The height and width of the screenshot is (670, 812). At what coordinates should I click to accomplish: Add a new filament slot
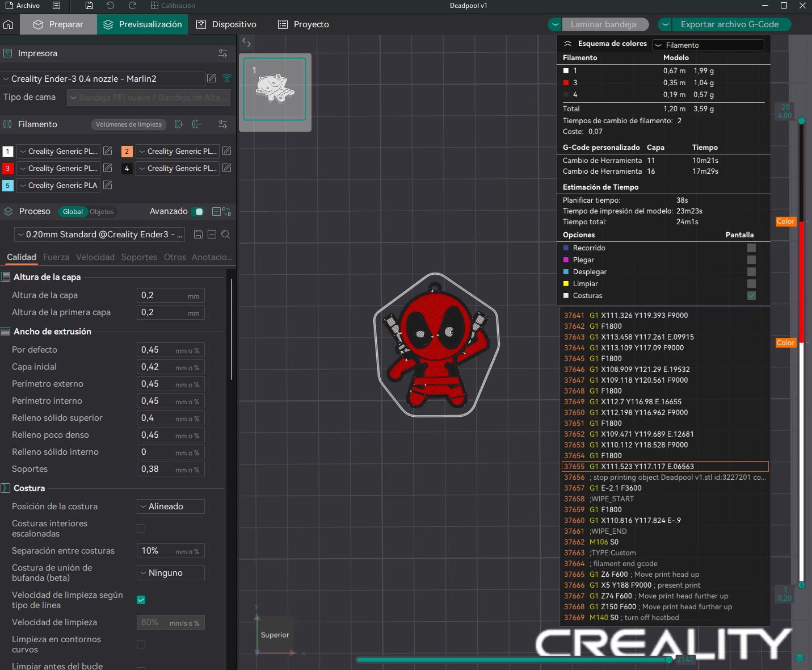[179, 124]
